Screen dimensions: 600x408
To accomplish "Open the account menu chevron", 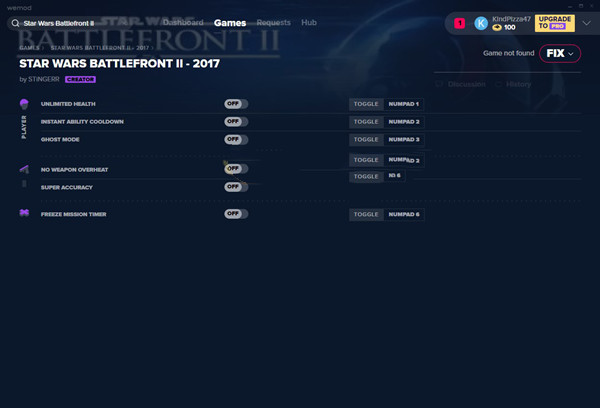I will [586, 23].
